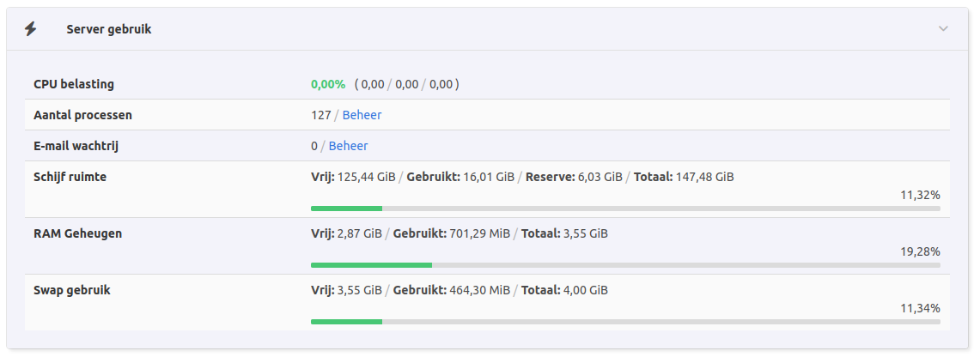The height and width of the screenshot is (363, 980).
Task: Click the Swap gebruik usage bar
Action: click(624, 322)
